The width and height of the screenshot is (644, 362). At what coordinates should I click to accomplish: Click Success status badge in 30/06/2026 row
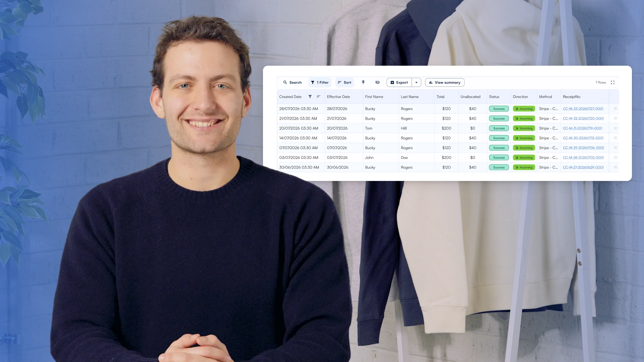[x=499, y=167]
